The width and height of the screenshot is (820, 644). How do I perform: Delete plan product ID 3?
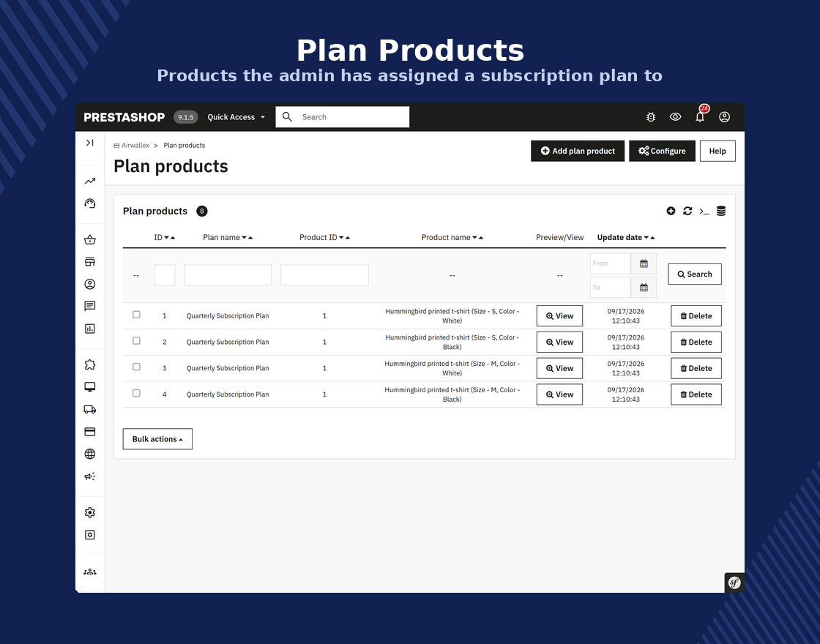696,368
